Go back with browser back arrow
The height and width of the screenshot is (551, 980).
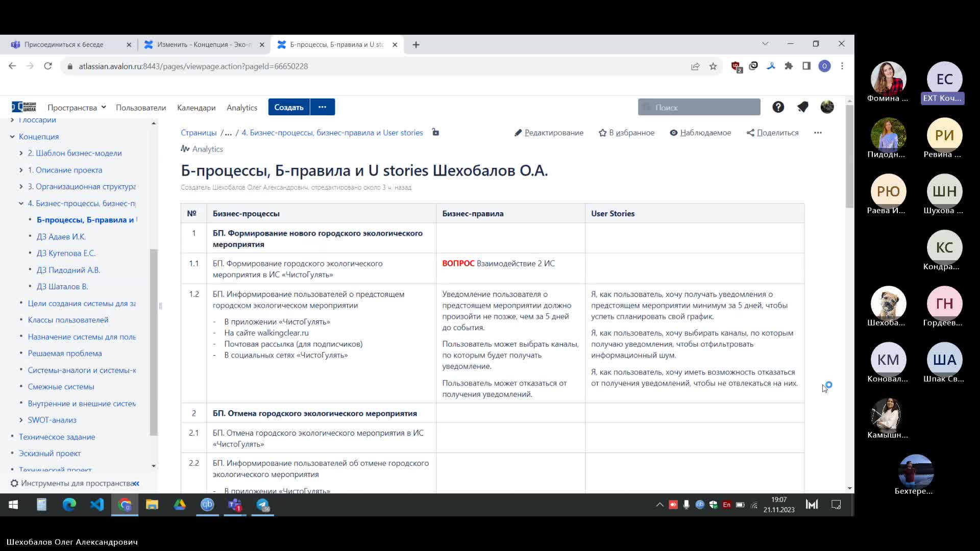pos(12,66)
